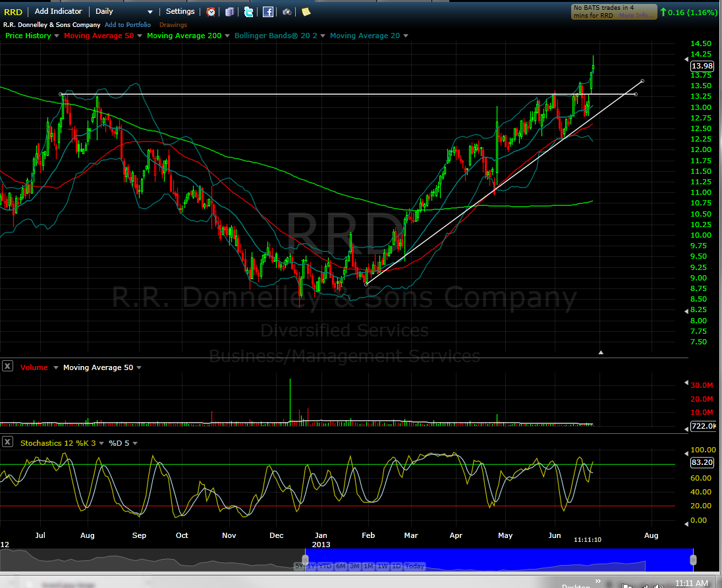
Task: Select the horizontal resistance line left endpoint
Action: 61,94
